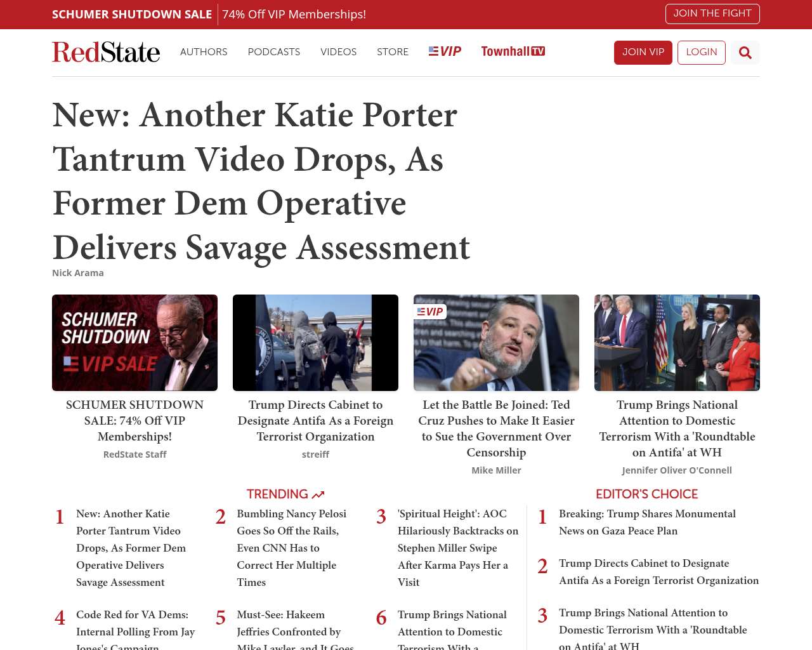Open trending story 1 about Katie Porter
The height and width of the screenshot is (650, 812).
click(131, 548)
